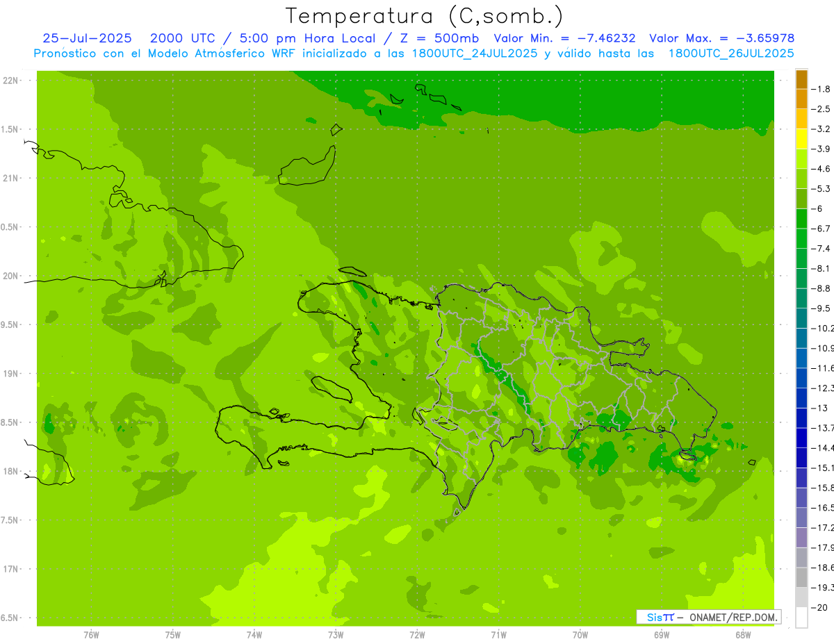Click the '71W' longitude axis label
834x644 pixels.
click(498, 635)
